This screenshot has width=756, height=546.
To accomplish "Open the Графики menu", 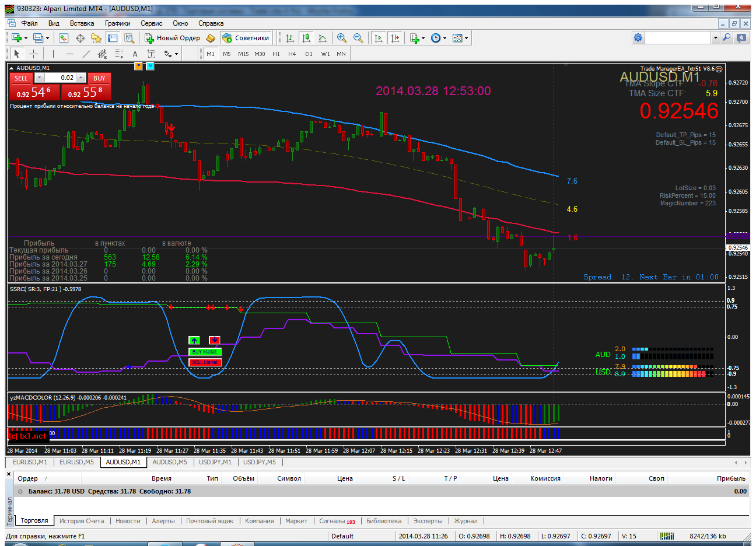I will 118,23.
